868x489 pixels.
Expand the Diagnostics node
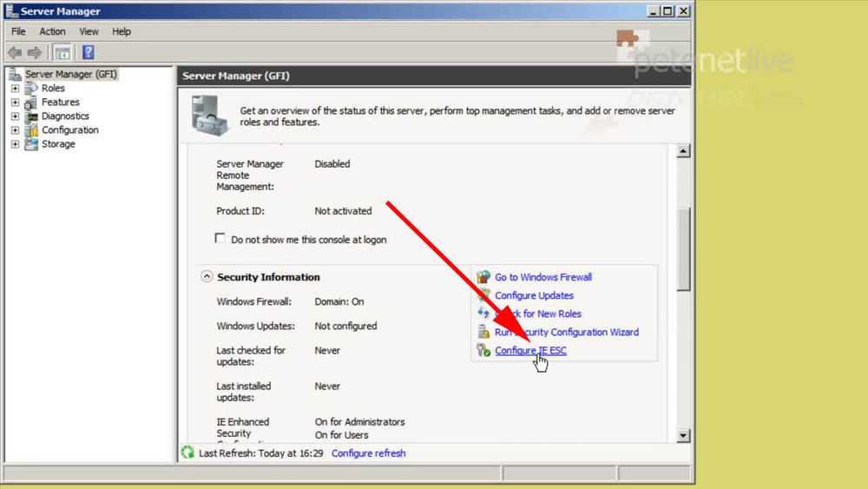click(x=15, y=116)
